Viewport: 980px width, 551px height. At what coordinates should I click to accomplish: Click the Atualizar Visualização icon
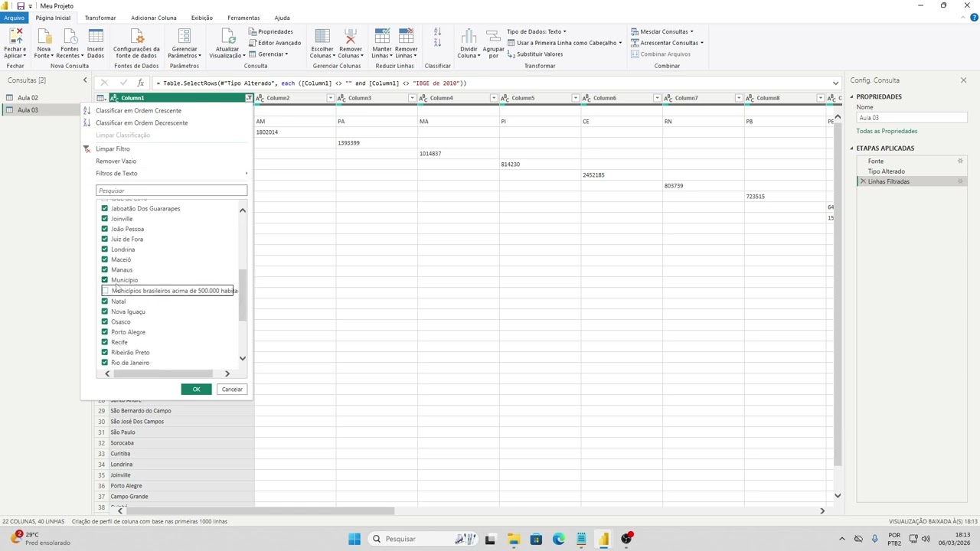tap(227, 36)
